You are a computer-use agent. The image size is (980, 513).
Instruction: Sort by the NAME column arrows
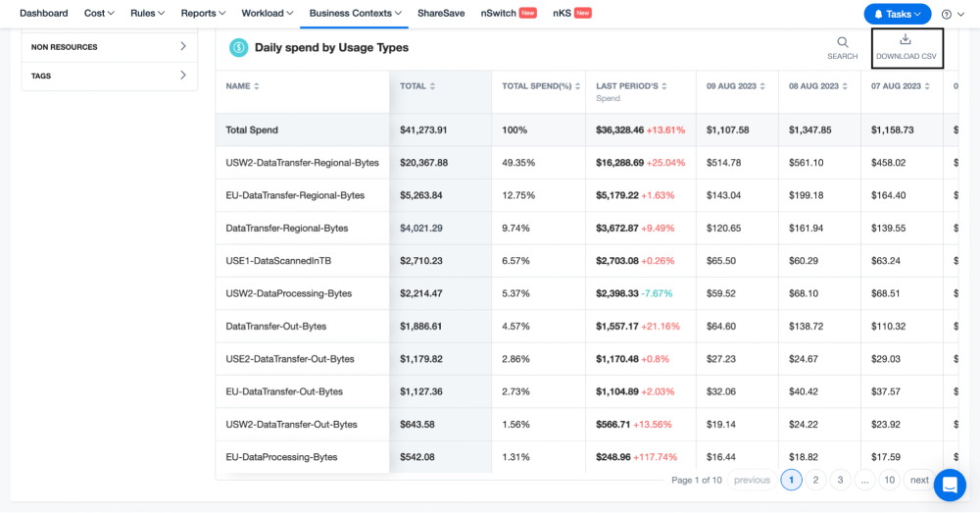tap(256, 86)
